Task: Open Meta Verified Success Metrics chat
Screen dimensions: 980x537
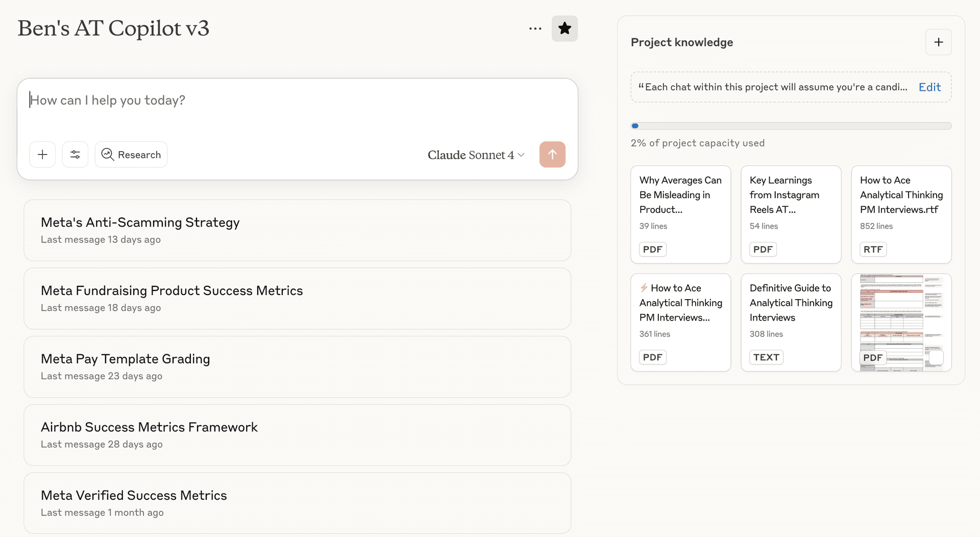Action: [297, 503]
